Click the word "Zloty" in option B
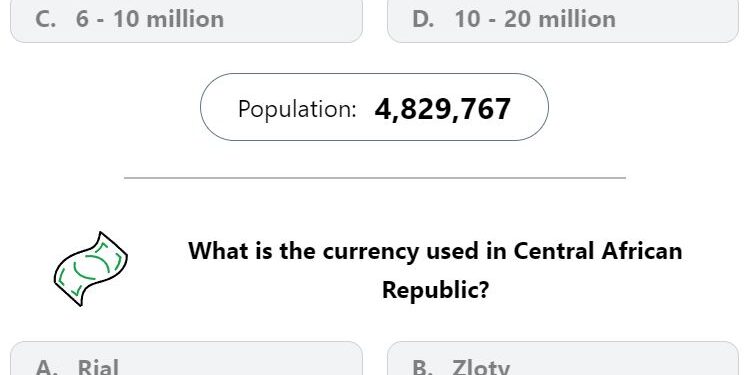The image size is (745, 375). tap(481, 367)
